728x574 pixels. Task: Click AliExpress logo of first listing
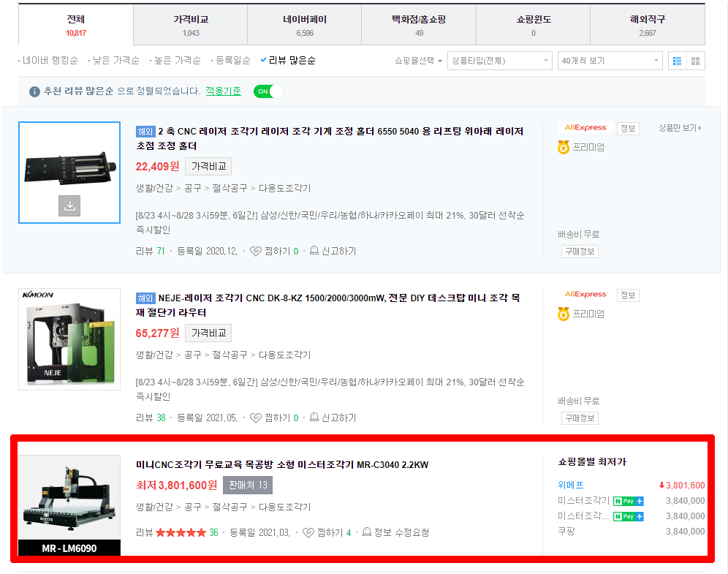coord(585,128)
